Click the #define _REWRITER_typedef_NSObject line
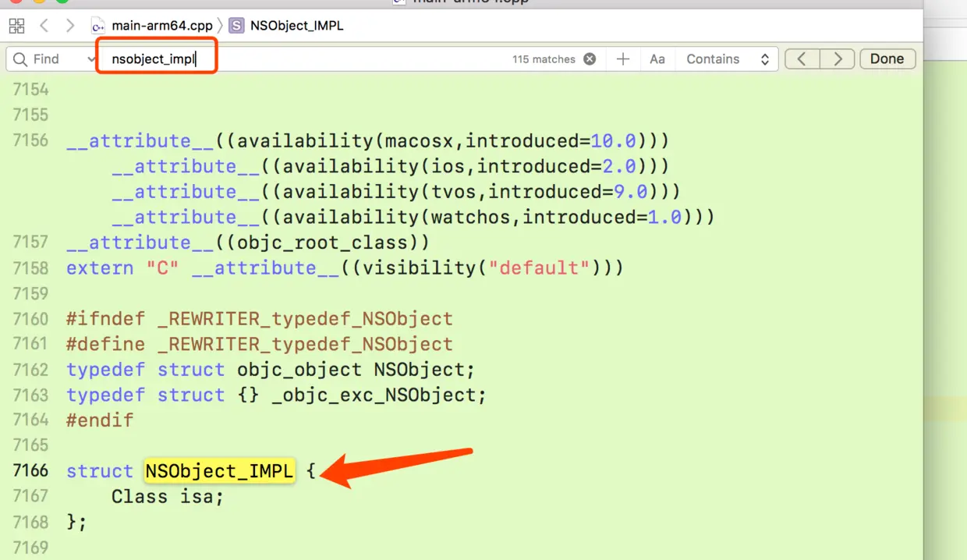Viewport: 967px width, 560px height. click(260, 344)
